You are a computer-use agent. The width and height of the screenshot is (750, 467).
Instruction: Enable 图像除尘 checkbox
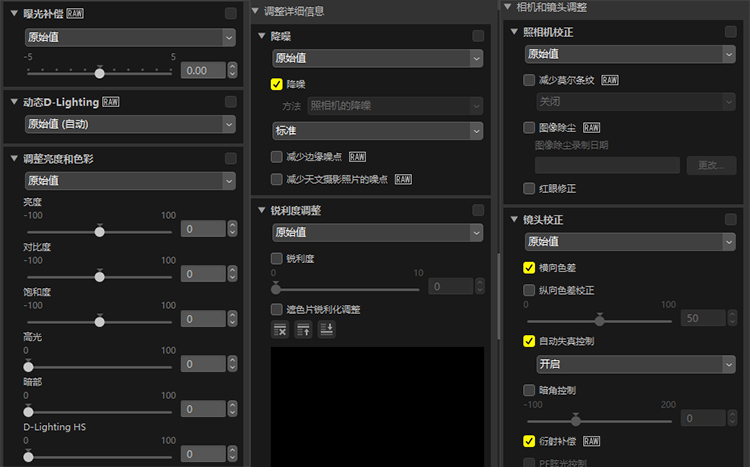[x=529, y=127]
